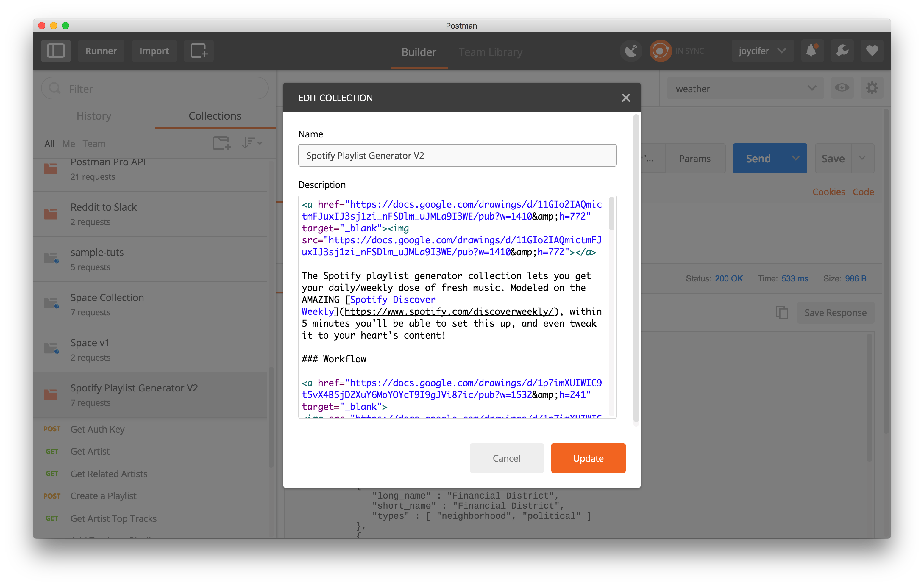Switch to Team Library tab
924x586 pixels.
pyautogui.click(x=490, y=52)
